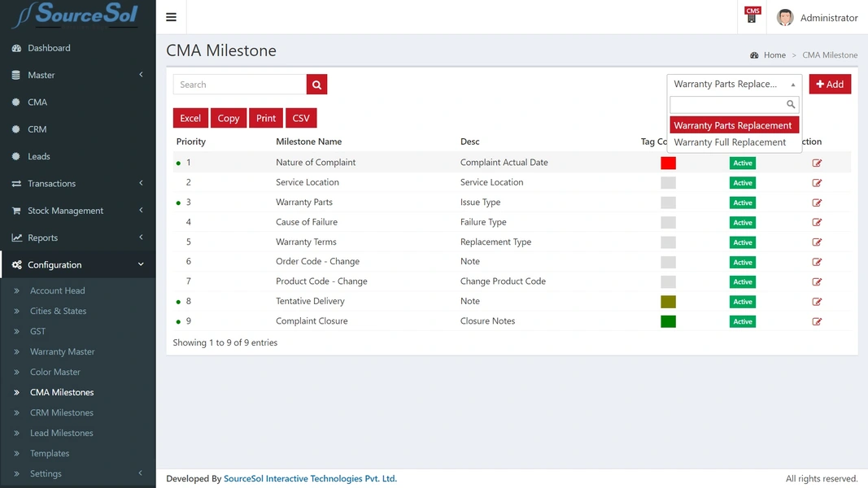Image resolution: width=868 pixels, height=488 pixels.
Task: Toggle Active status for Service Location
Action: coord(742,183)
